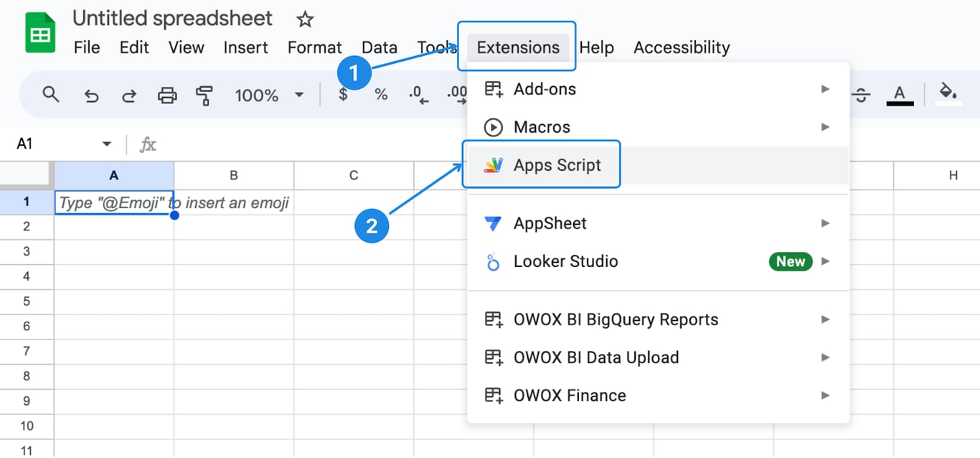Open the name box dropdown arrow
The width and height of the screenshot is (980, 458).
107,144
